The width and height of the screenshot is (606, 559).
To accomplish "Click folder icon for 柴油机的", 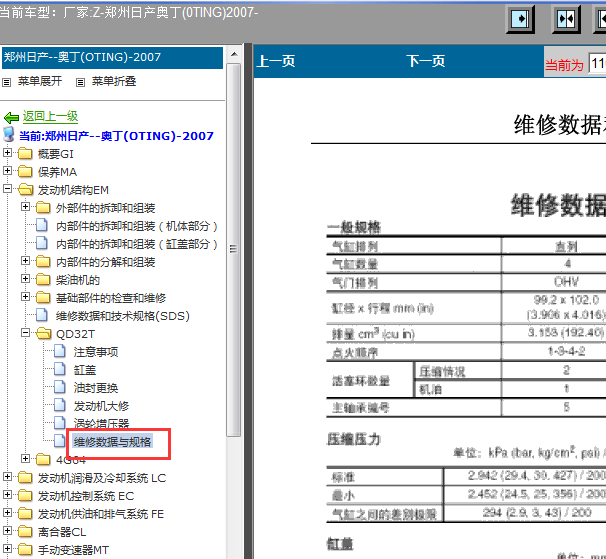I will pyautogui.click(x=43, y=280).
